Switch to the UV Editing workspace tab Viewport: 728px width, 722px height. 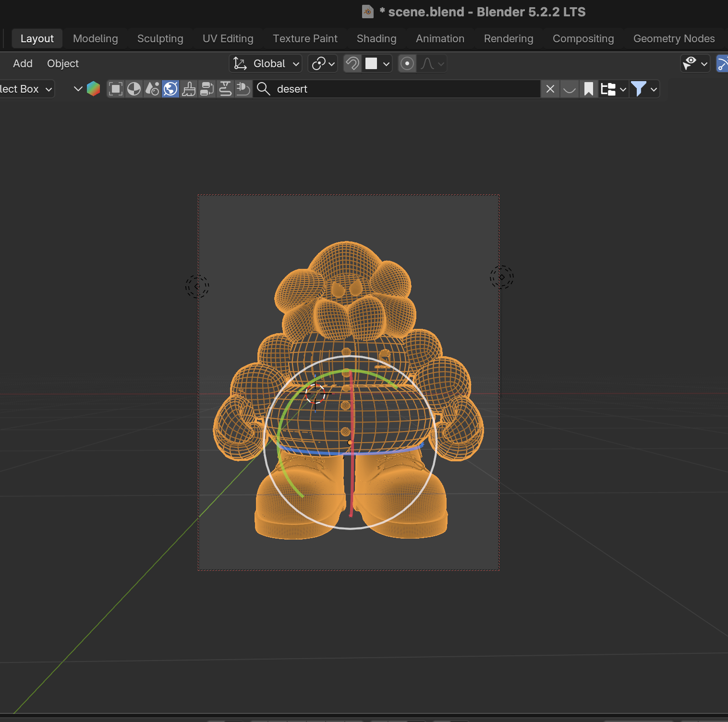pyautogui.click(x=228, y=38)
